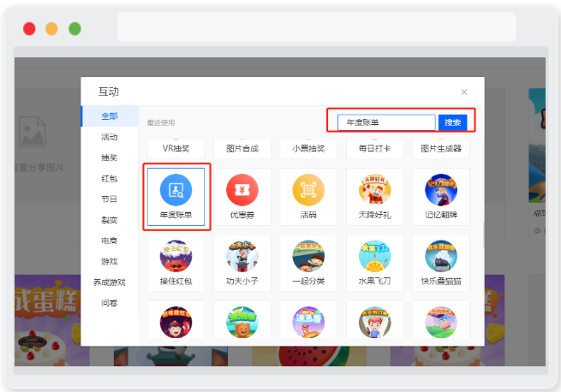Open the 活动 category

(110, 137)
